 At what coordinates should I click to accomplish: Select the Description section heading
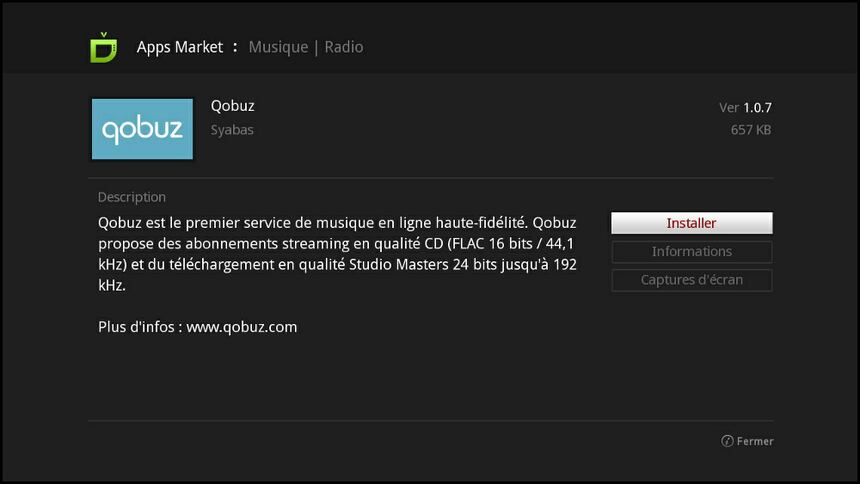click(x=132, y=197)
